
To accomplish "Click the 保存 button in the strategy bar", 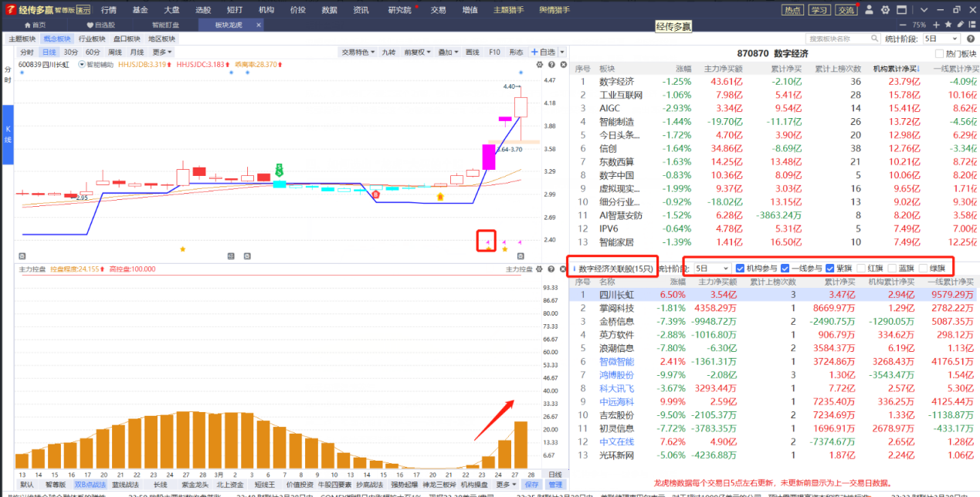I will 531,484.
